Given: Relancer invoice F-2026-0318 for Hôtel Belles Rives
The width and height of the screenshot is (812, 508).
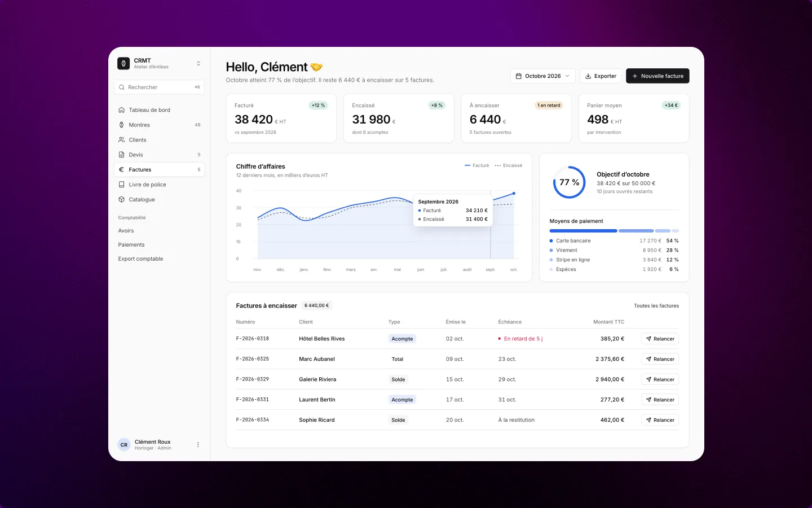Looking at the screenshot, I should [x=660, y=339].
